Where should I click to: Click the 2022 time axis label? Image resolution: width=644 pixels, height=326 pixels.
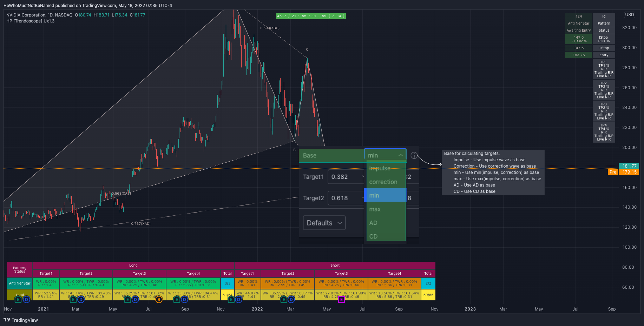click(x=257, y=309)
